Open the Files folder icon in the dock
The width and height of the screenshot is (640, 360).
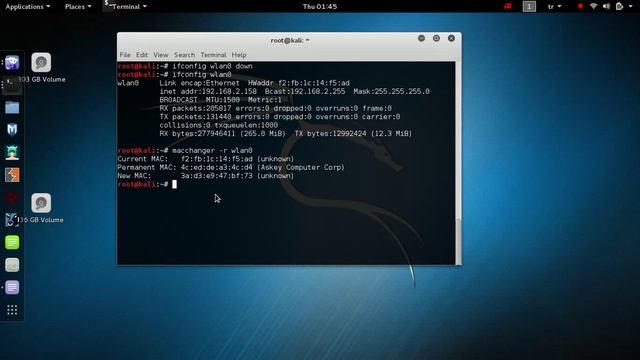click(x=12, y=108)
